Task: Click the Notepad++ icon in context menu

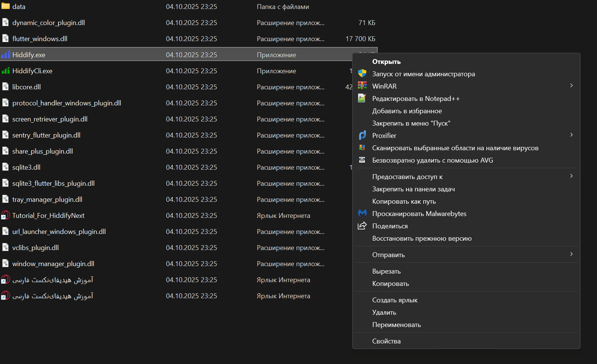Action: point(362,98)
